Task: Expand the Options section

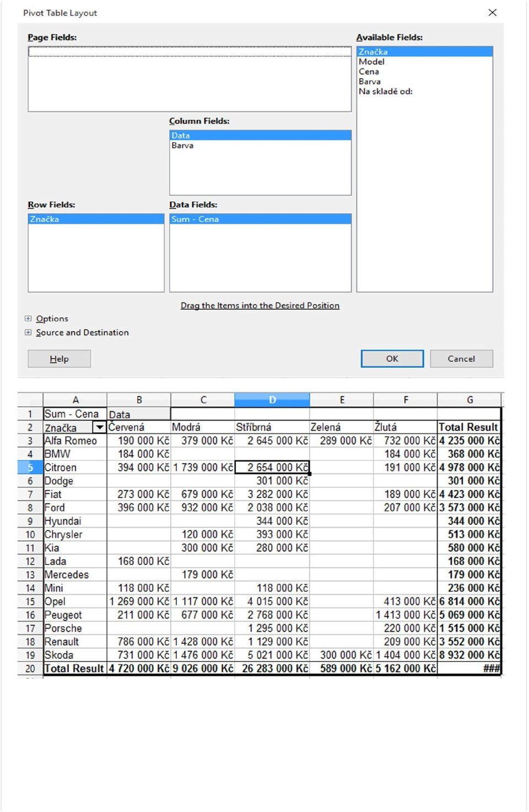Action: tap(28, 319)
